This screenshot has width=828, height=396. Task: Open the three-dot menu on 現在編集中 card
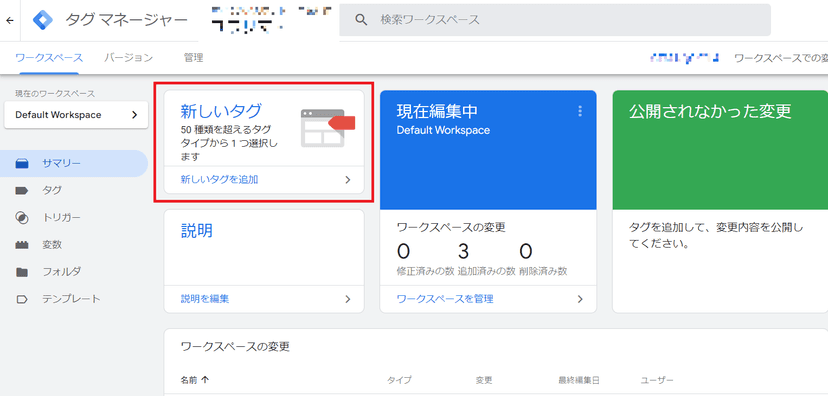[580, 111]
